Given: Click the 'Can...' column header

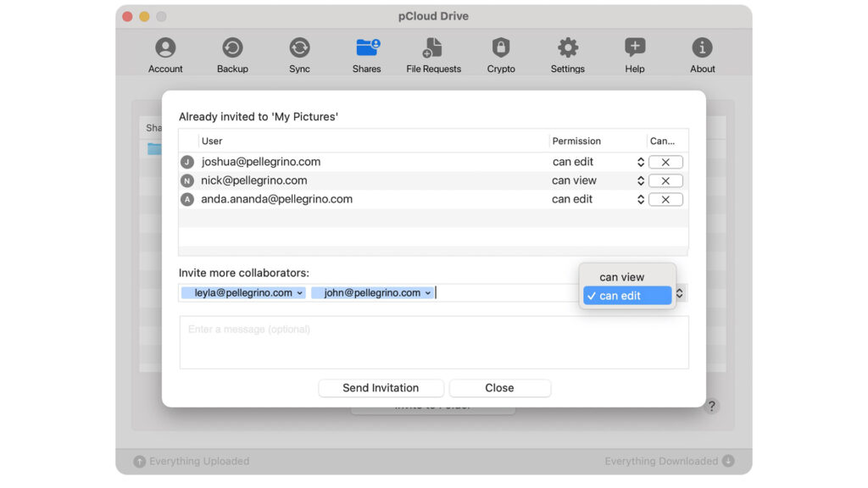Looking at the screenshot, I should point(662,141).
